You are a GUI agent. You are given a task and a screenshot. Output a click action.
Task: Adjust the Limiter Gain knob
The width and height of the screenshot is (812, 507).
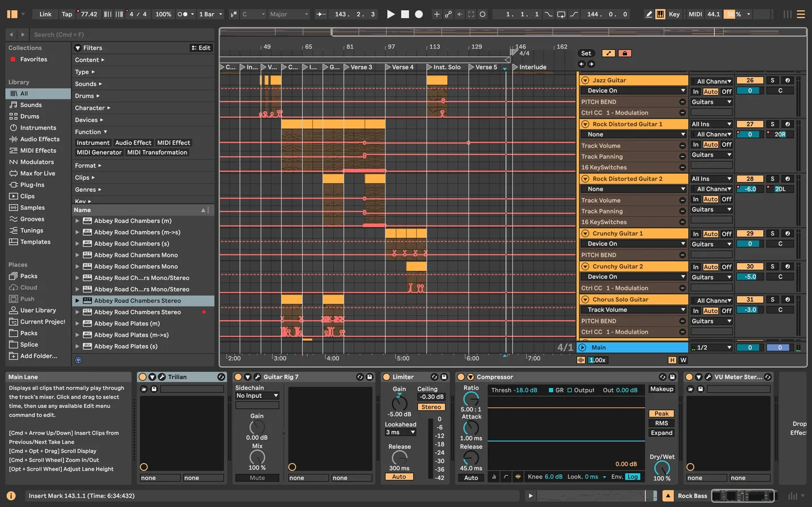click(x=399, y=403)
